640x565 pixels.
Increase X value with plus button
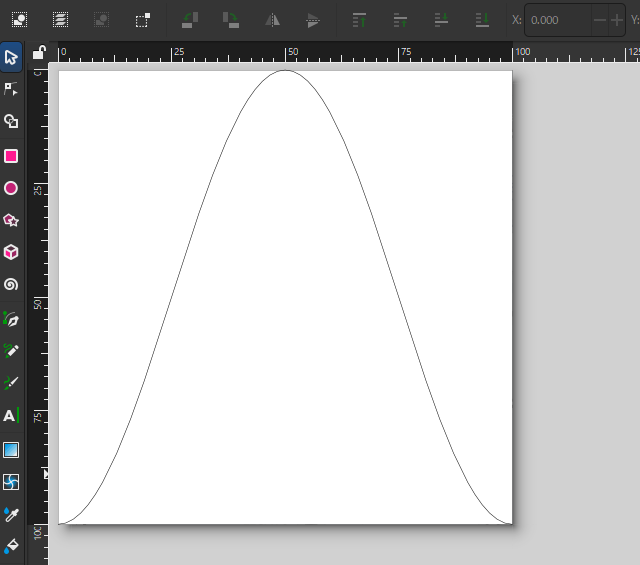(x=617, y=20)
